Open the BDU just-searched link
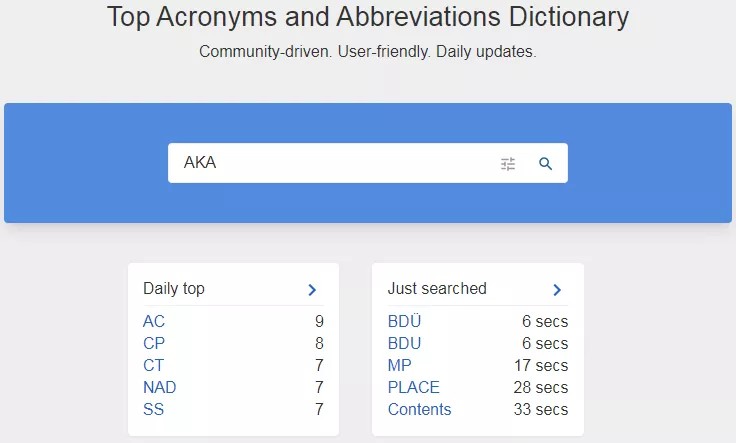The width and height of the screenshot is (736, 443). click(405, 344)
